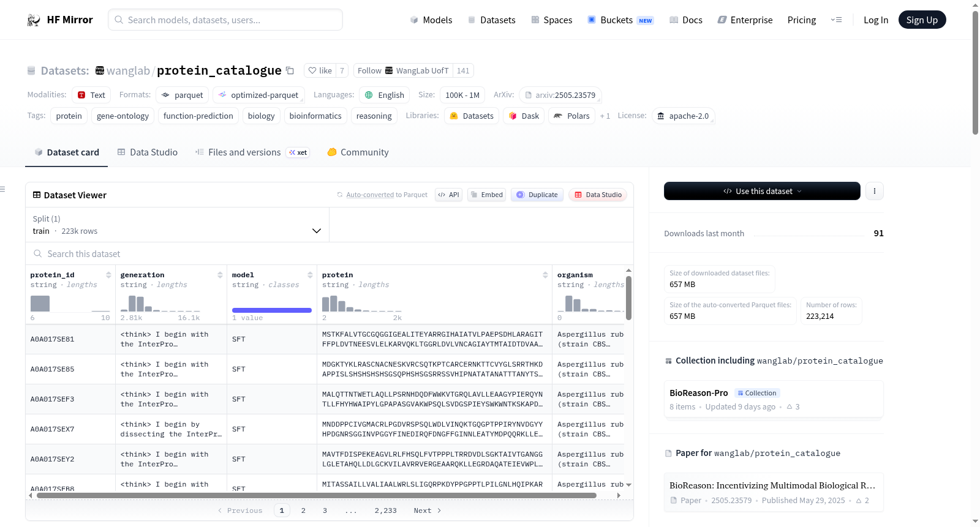Click the bioinformatics tag
The height and width of the screenshot is (527, 980).
pyautogui.click(x=315, y=116)
